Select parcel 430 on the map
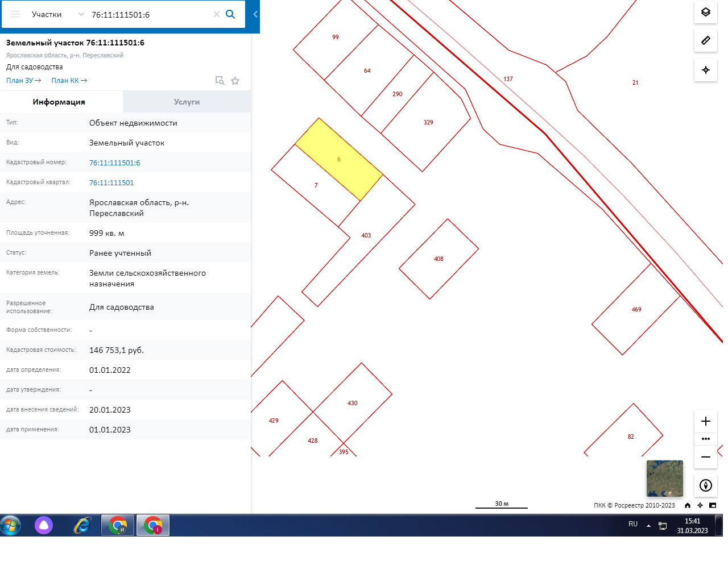 [x=353, y=403]
